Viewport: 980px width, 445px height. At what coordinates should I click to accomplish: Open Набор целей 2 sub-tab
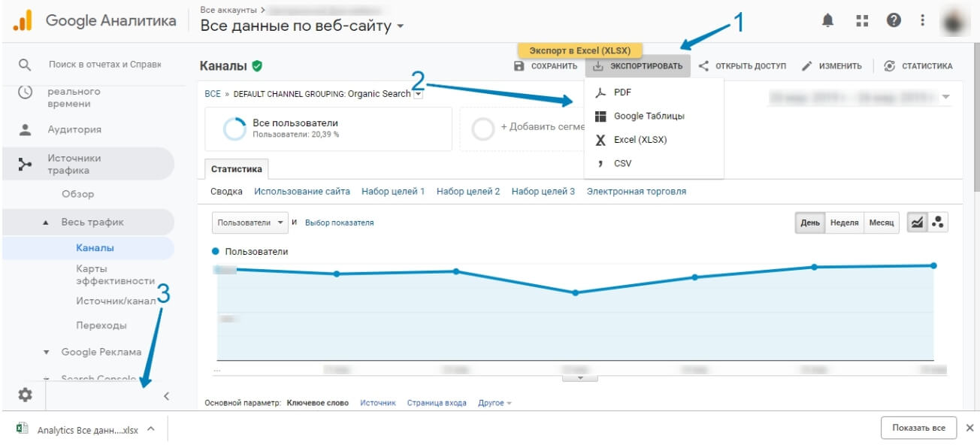point(468,191)
